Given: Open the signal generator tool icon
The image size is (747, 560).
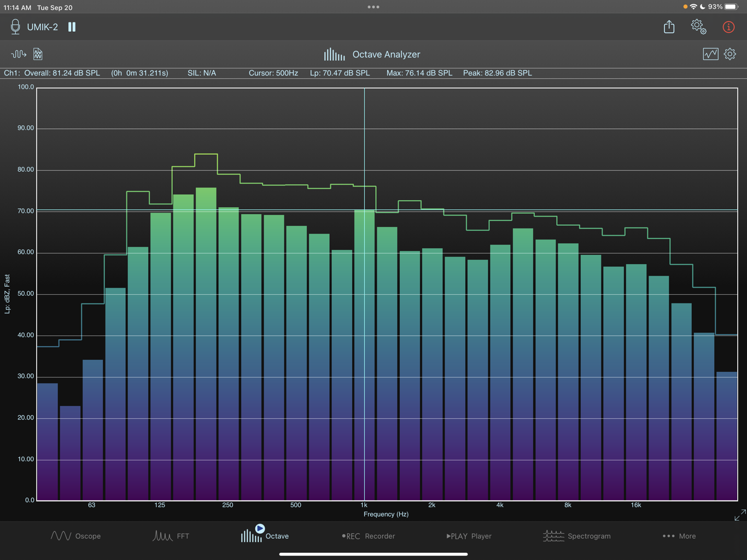Looking at the screenshot, I should 18,54.
